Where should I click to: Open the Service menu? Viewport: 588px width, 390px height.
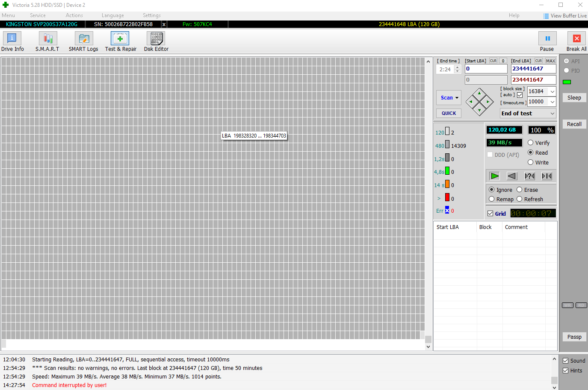coord(38,15)
